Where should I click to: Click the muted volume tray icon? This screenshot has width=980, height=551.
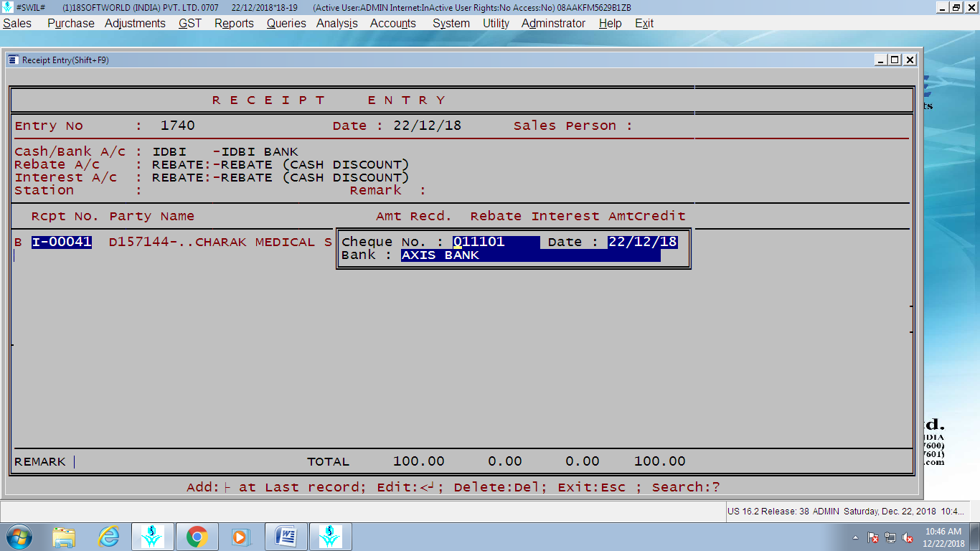point(908,537)
